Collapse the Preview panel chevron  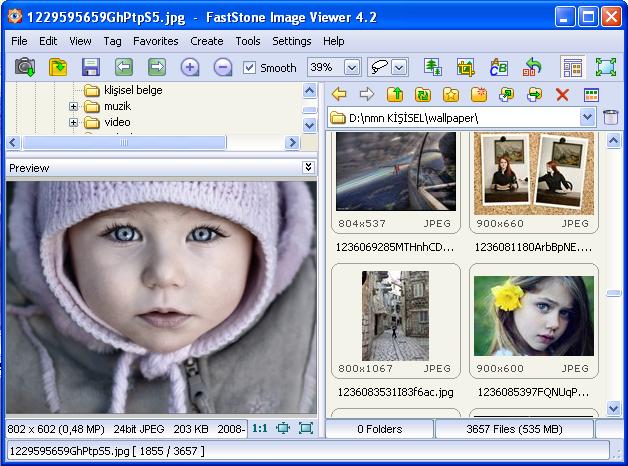[x=308, y=167]
